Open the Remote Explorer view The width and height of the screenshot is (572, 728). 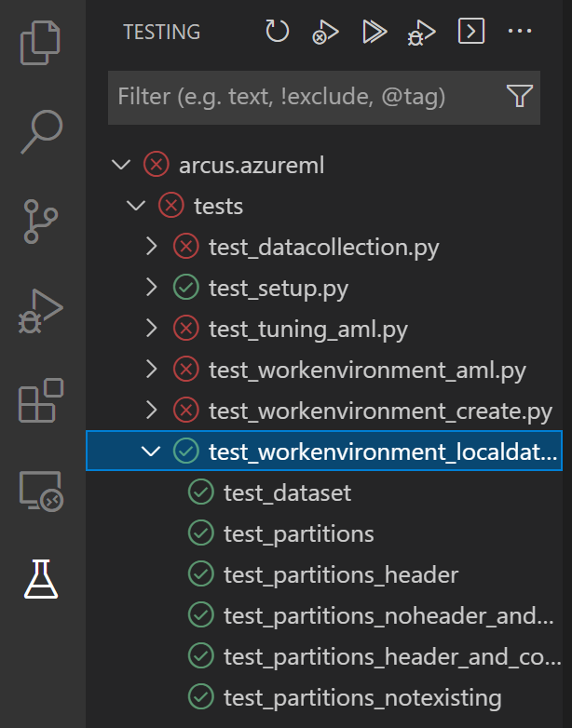(x=42, y=491)
